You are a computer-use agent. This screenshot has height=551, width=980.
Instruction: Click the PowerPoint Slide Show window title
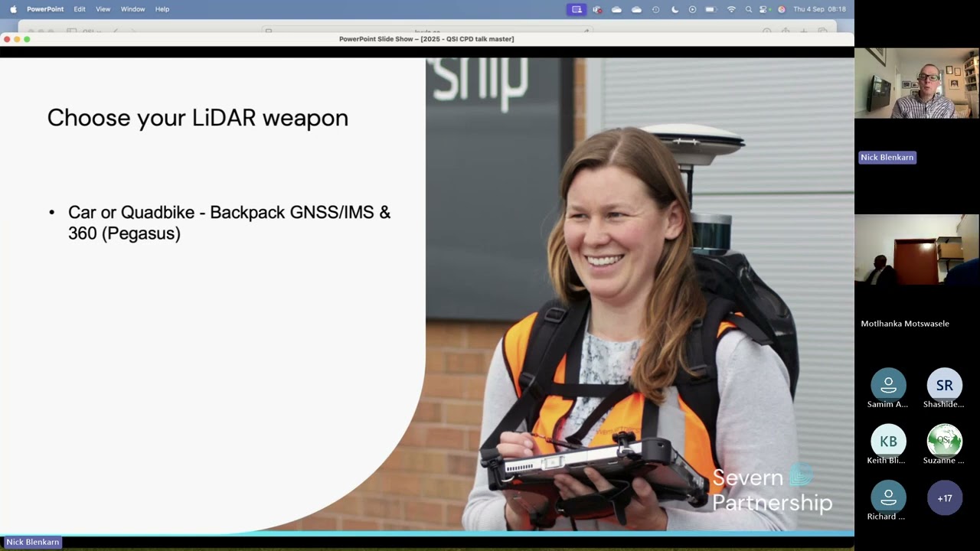[426, 39]
